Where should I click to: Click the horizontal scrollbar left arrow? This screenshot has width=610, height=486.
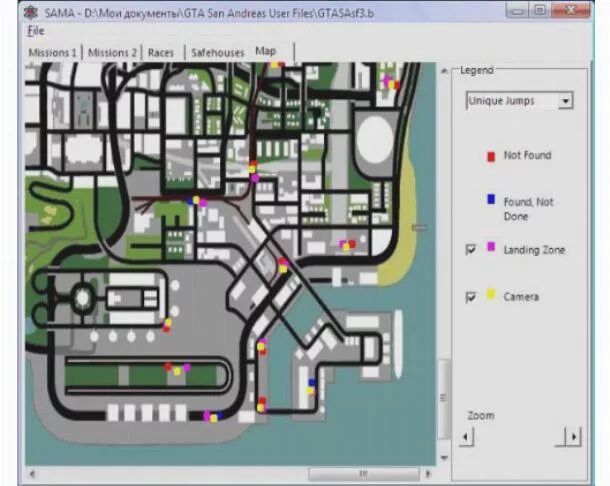(x=32, y=474)
